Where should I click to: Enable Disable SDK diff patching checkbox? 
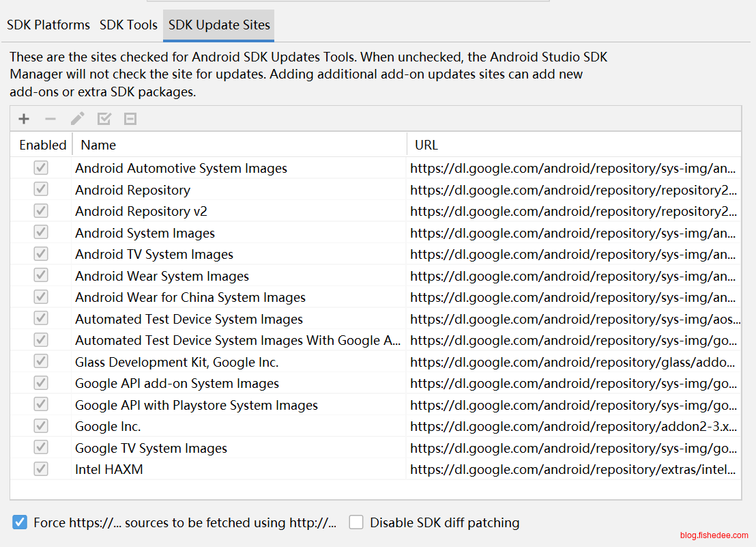tap(356, 522)
